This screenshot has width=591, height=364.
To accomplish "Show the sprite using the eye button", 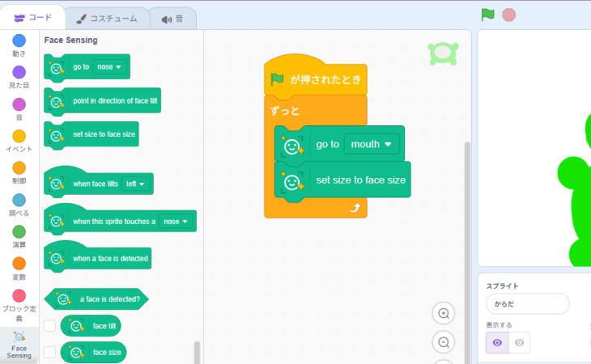I will 497,342.
